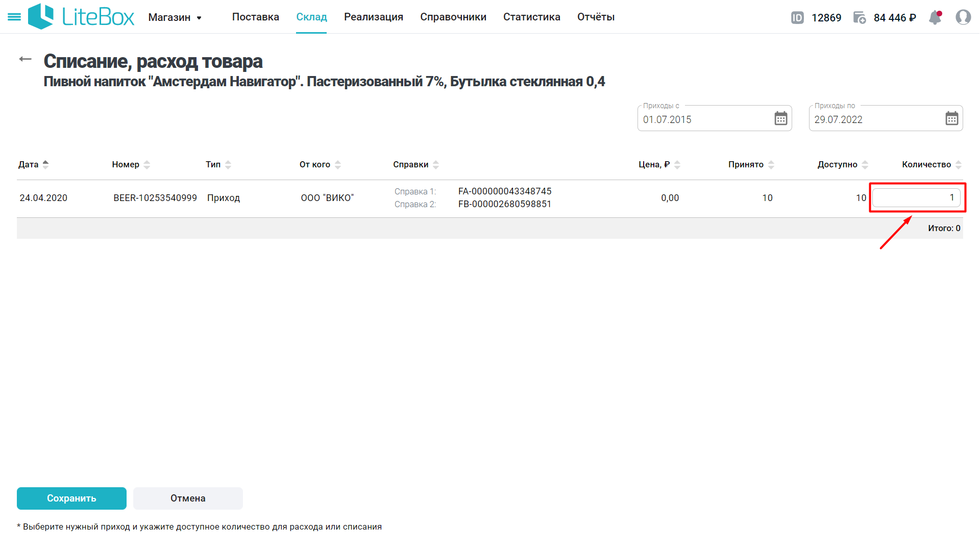Click the account ID 12869

pos(826,18)
